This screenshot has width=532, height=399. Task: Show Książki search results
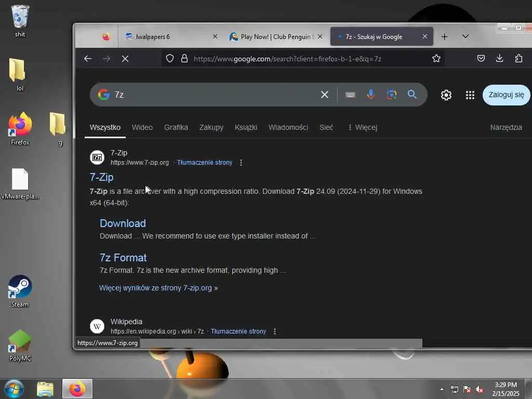click(x=246, y=128)
